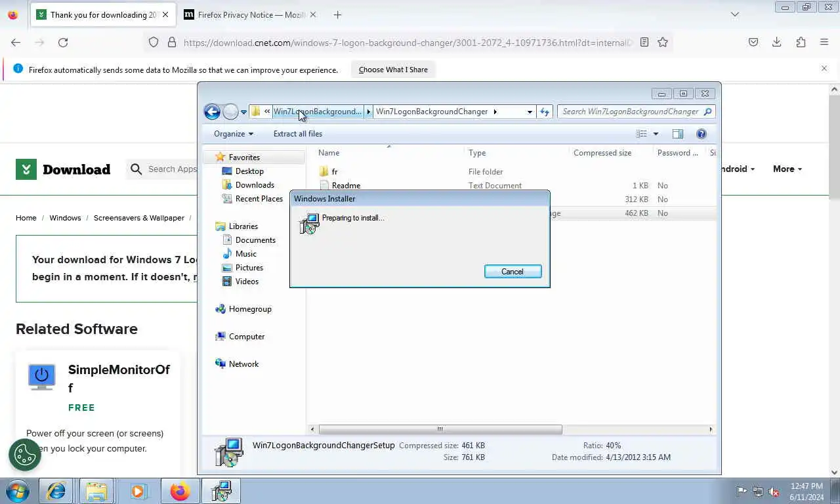Click the Back arrow in Explorer window
840x504 pixels.
click(x=212, y=112)
